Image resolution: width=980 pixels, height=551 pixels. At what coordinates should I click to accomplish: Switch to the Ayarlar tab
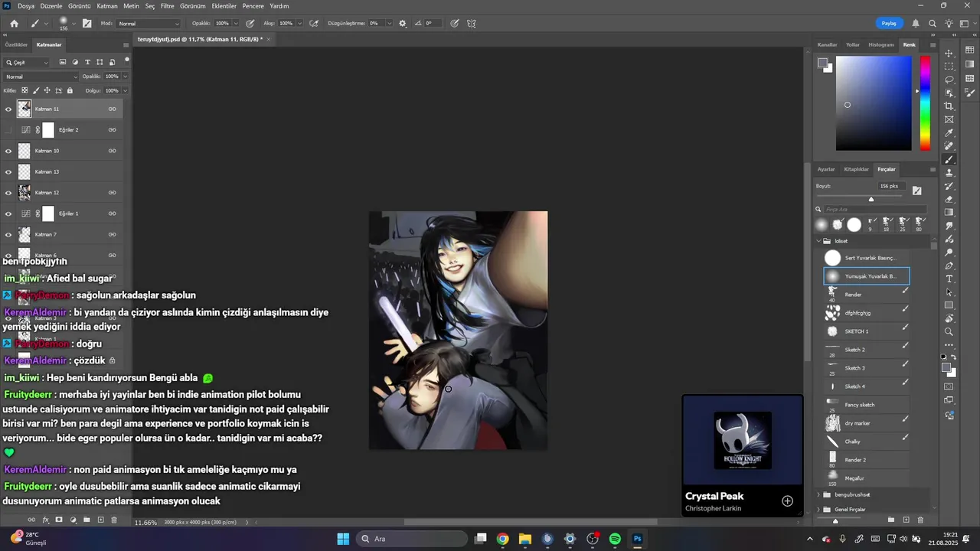tap(826, 169)
